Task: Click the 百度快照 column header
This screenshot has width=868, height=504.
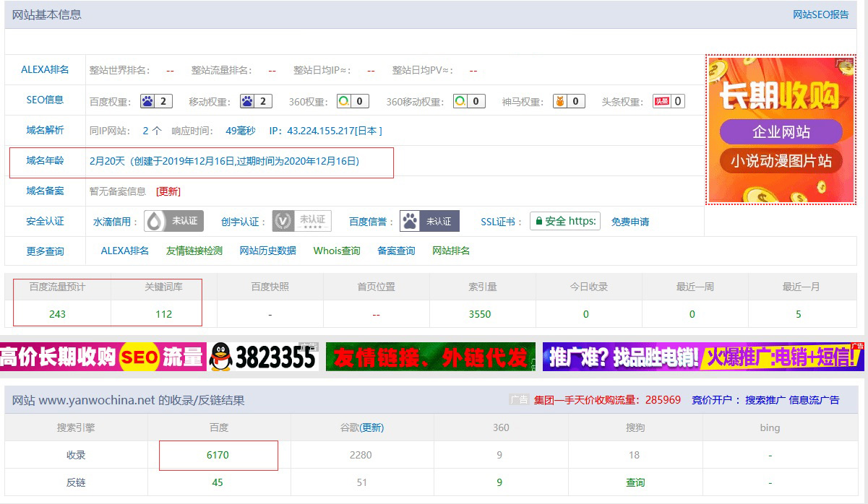Action: [270, 287]
